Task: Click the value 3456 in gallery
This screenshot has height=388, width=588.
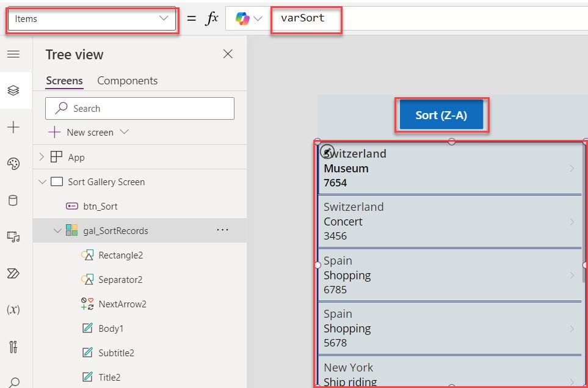Action: 335,236
